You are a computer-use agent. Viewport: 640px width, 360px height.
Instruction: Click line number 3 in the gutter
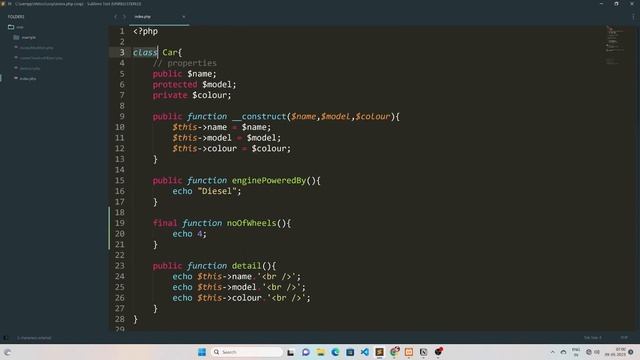coord(122,52)
